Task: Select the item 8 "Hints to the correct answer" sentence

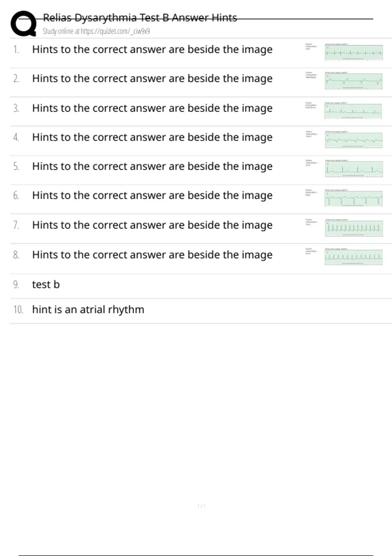Action: pyautogui.click(x=152, y=254)
